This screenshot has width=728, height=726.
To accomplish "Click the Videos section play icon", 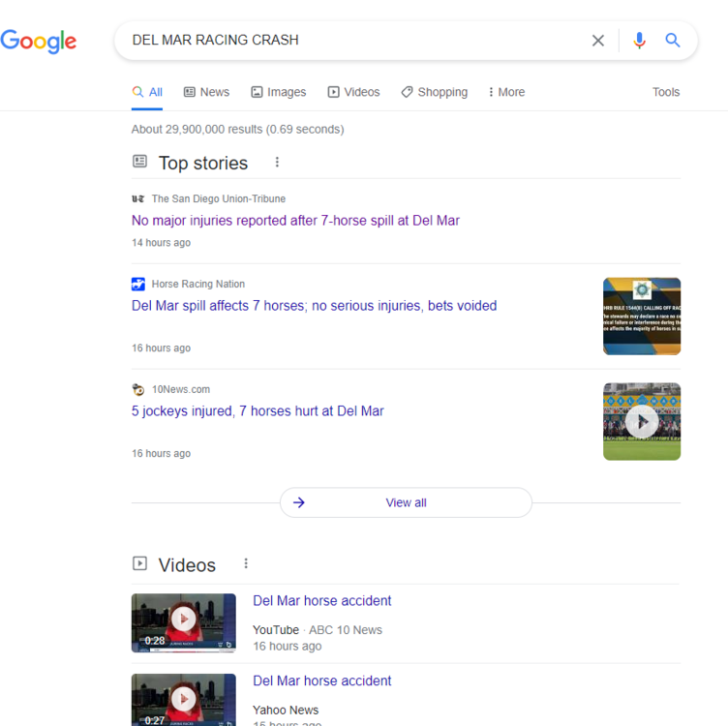I will pyautogui.click(x=139, y=563).
